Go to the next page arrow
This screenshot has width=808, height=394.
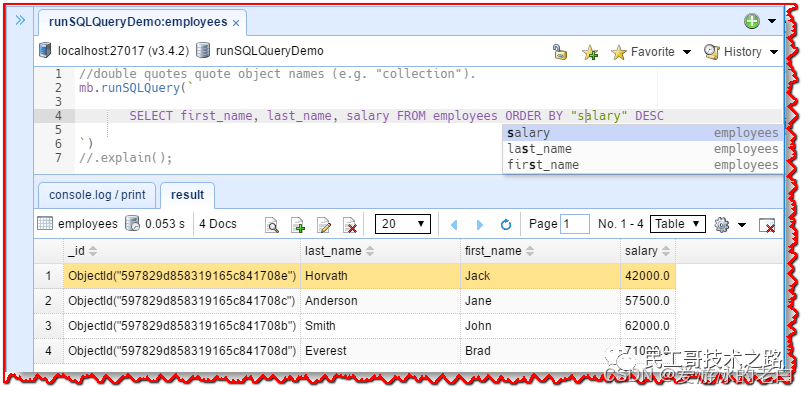coord(480,225)
